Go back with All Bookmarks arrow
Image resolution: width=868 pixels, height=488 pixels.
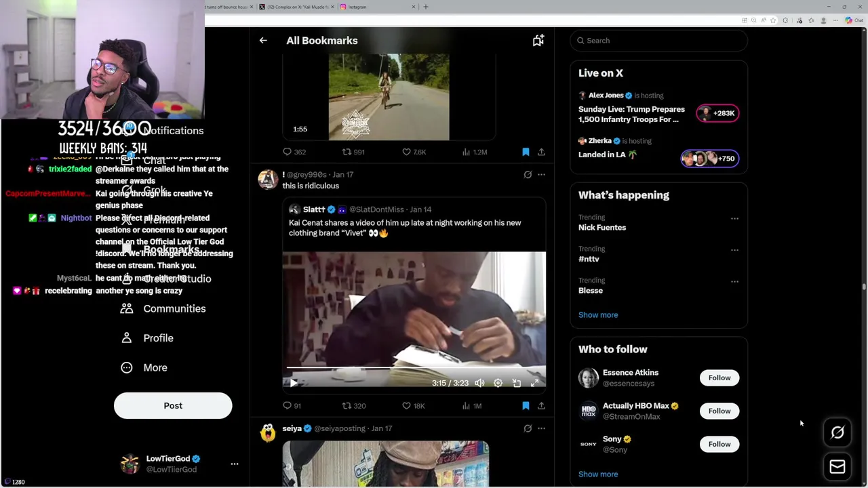(x=263, y=41)
